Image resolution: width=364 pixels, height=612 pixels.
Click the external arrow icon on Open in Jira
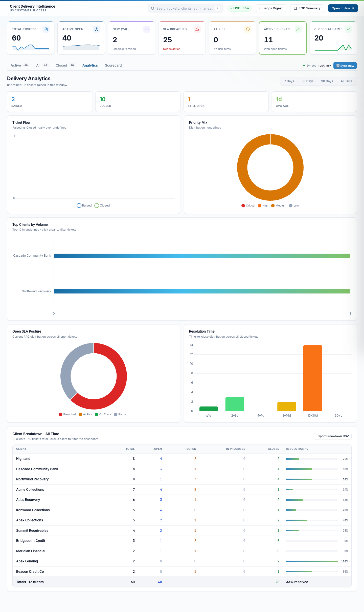[x=353, y=8]
